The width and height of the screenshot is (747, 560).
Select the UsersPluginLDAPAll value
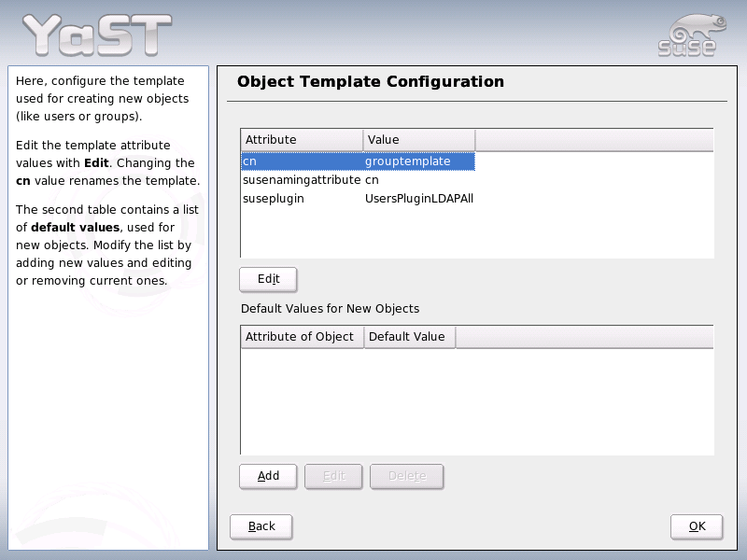pos(419,199)
